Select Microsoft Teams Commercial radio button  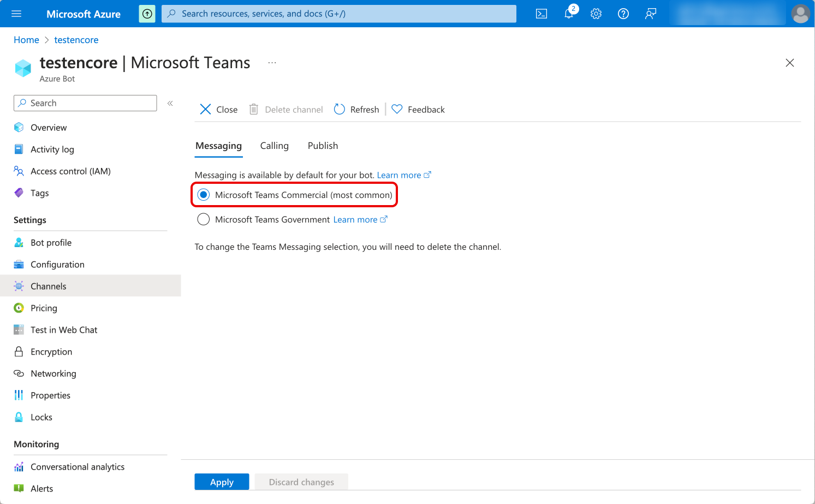[x=204, y=195]
